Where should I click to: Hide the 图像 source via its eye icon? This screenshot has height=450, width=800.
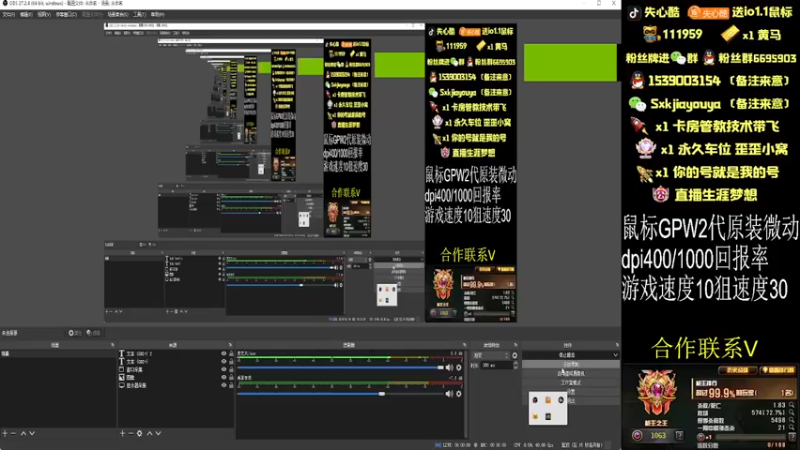coord(223,377)
